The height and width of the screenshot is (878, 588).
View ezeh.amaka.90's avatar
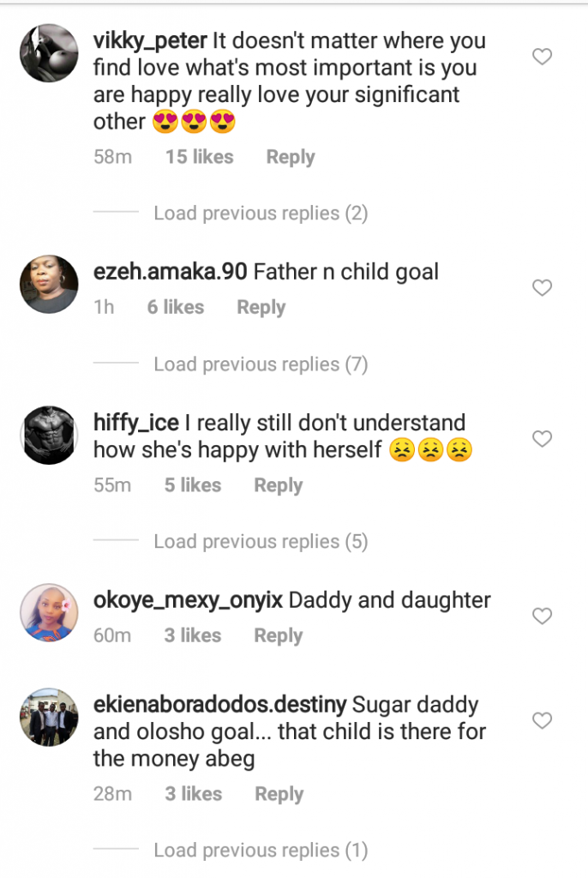point(49,285)
